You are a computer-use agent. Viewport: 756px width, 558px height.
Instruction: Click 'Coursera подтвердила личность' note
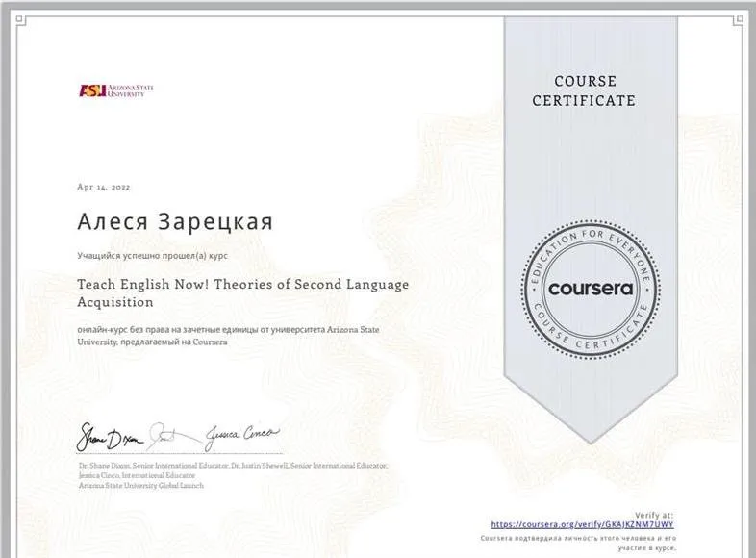(578, 543)
